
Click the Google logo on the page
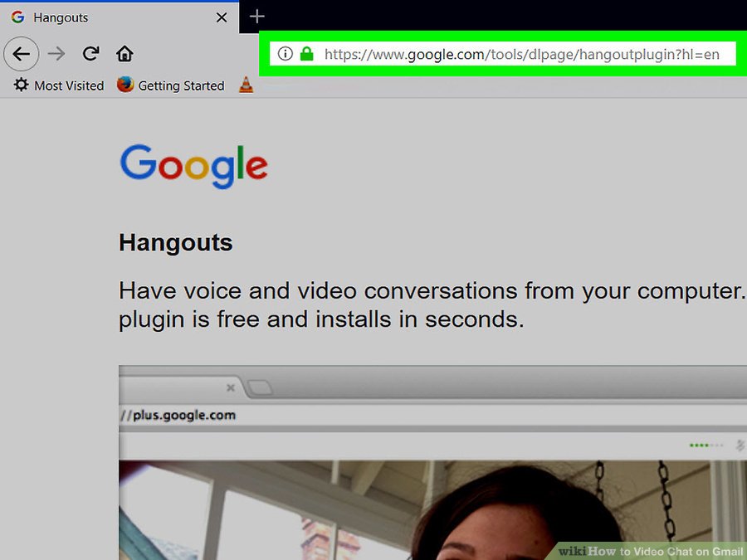pos(193,166)
